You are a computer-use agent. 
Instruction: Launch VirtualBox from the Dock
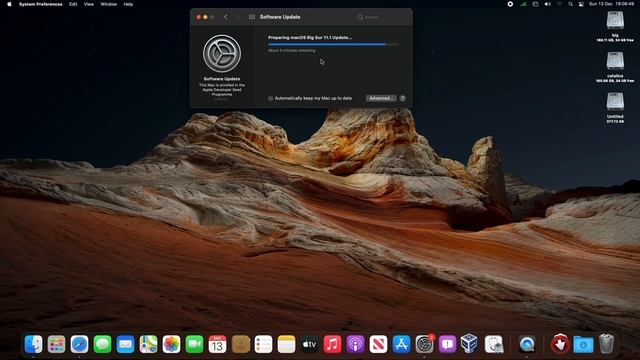[469, 343]
